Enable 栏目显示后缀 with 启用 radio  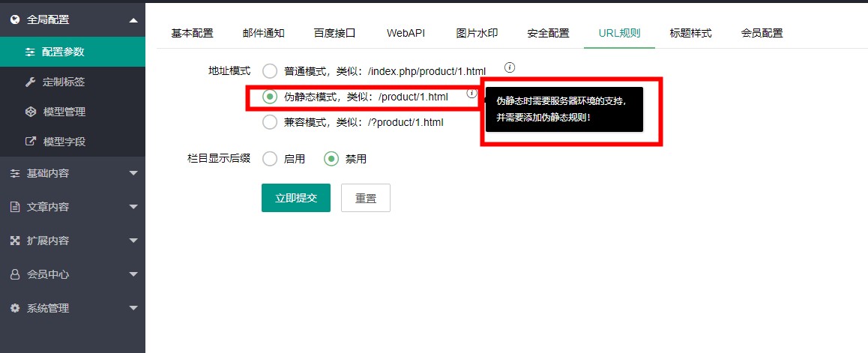(x=270, y=159)
